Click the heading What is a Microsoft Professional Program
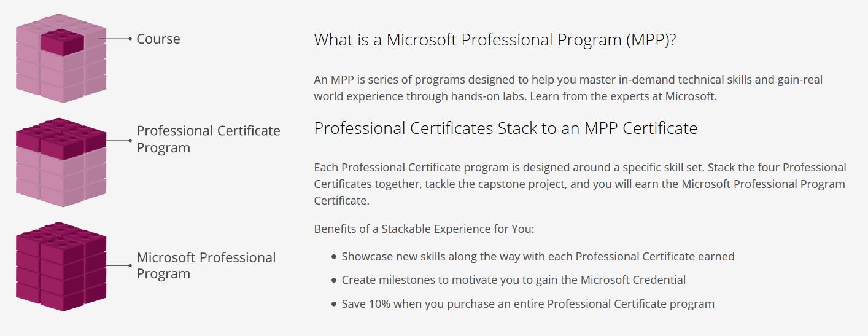This screenshot has height=336, width=868. click(x=495, y=40)
